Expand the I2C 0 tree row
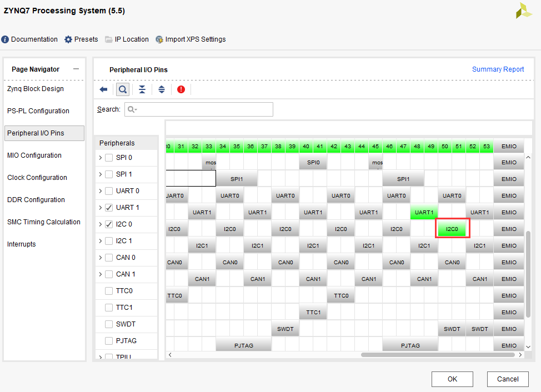This screenshot has width=541, height=392. (x=100, y=224)
